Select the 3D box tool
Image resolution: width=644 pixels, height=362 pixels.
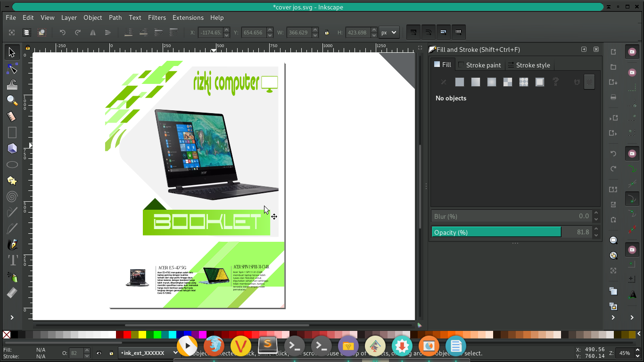(x=12, y=148)
